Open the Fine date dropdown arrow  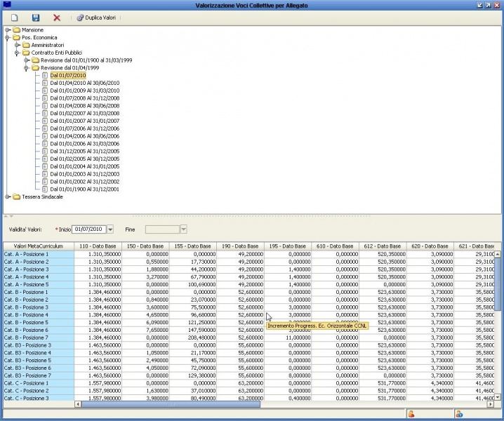click(x=184, y=229)
